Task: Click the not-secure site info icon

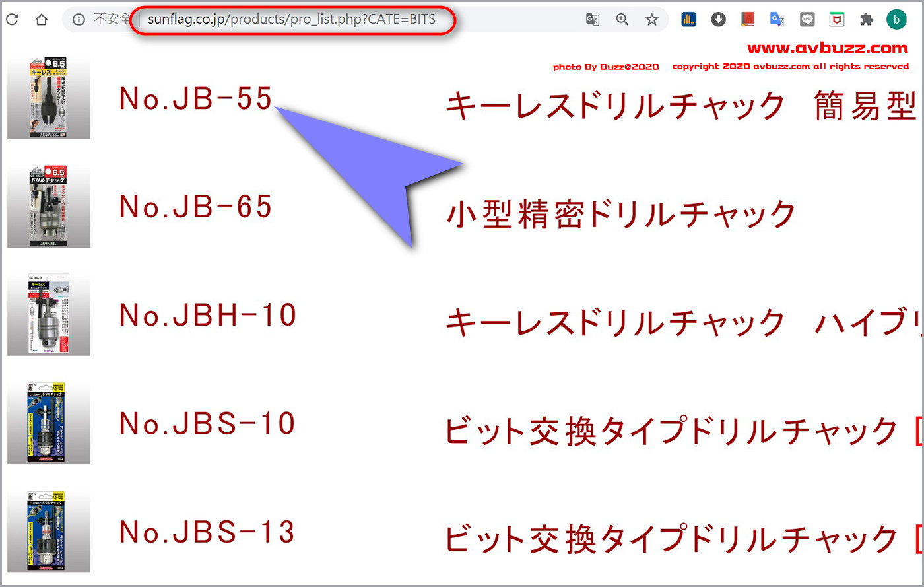Action: click(x=79, y=20)
